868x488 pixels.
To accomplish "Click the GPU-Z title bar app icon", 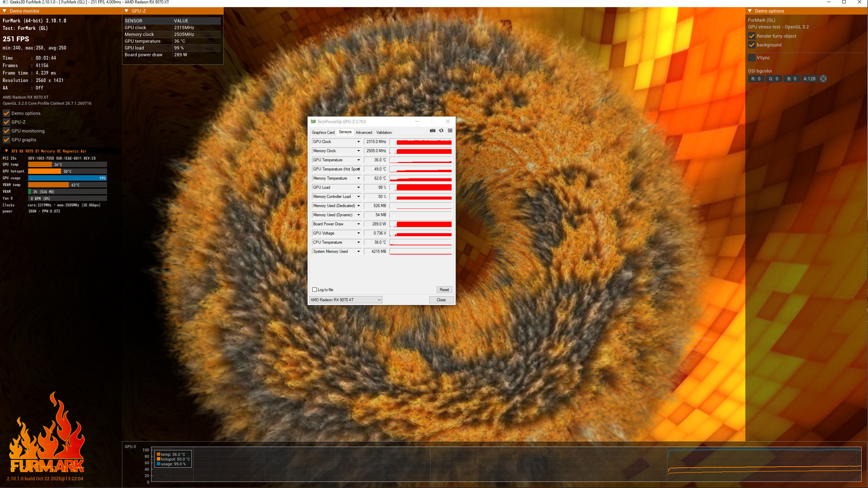I will [313, 121].
